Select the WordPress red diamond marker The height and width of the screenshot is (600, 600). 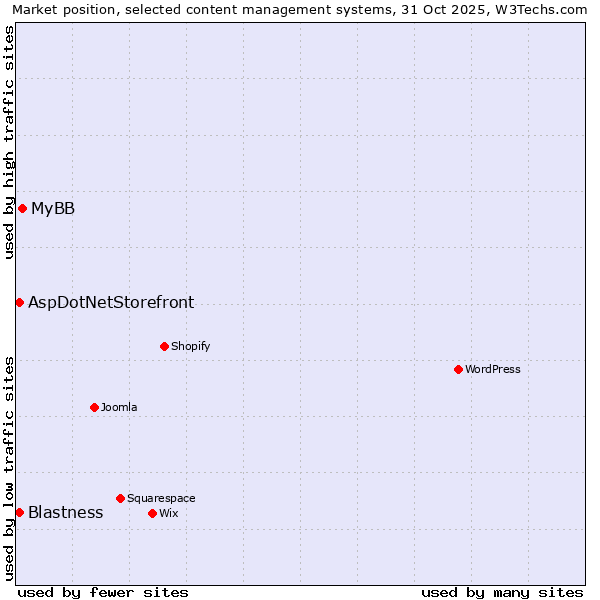click(x=458, y=369)
